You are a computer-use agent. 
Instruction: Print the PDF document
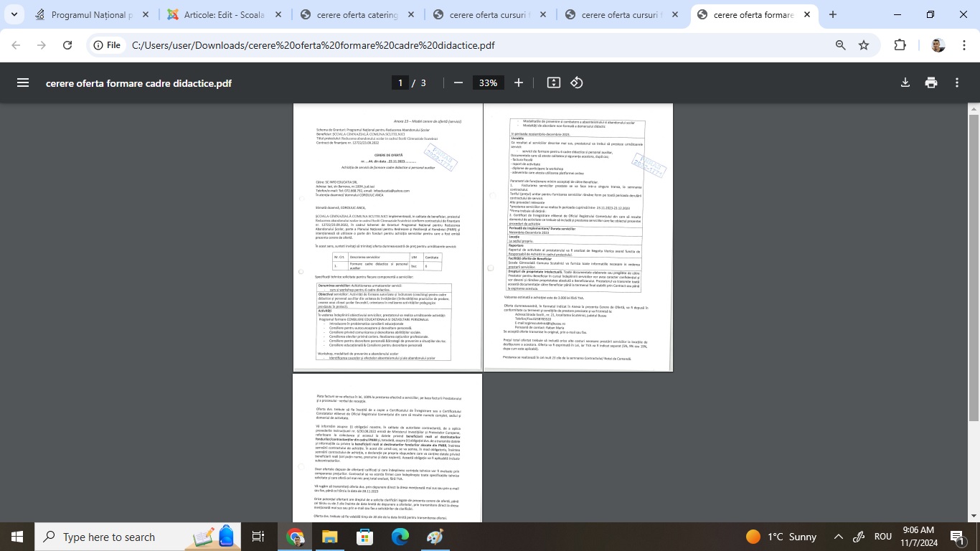[931, 83]
